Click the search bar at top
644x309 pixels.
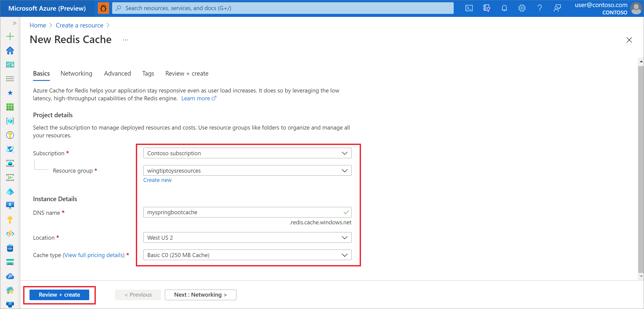click(x=285, y=7)
